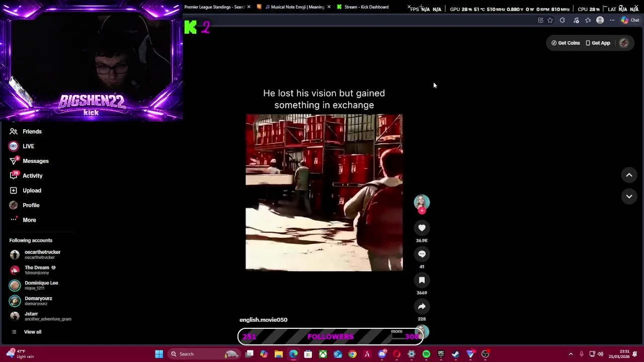Open the LIVE sidebar item
Image resolution: width=644 pixels, height=362 pixels.
pyautogui.click(x=28, y=146)
